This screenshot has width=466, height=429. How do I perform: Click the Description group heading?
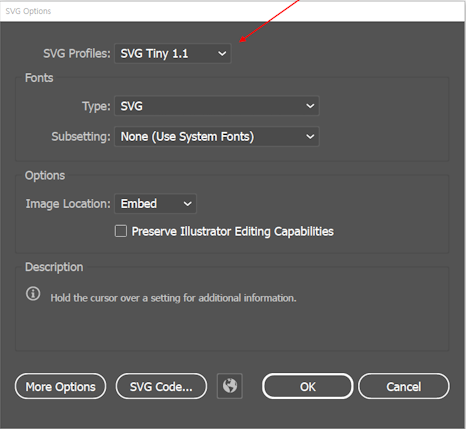(x=54, y=267)
